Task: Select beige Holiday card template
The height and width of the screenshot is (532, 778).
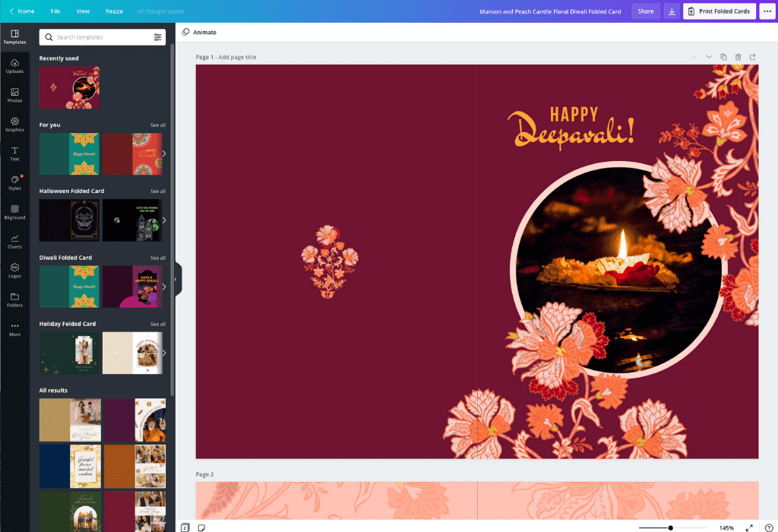Action: pyautogui.click(x=132, y=353)
